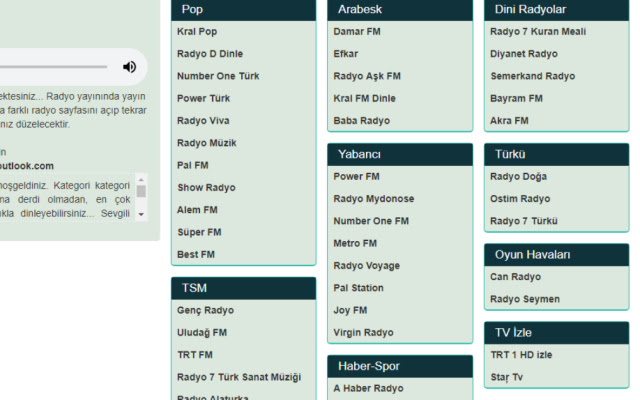640x400 pixels.
Task: Watch TRT 1 HD izle
Action: click(521, 355)
